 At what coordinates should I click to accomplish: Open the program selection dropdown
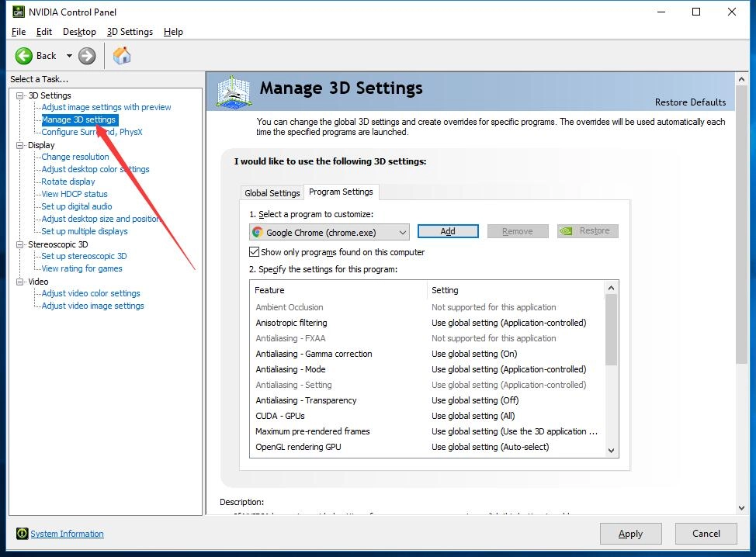pyautogui.click(x=402, y=232)
